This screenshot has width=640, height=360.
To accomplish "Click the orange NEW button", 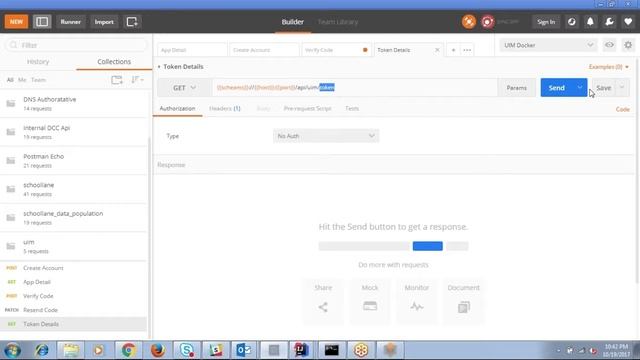I will pyautogui.click(x=16, y=22).
